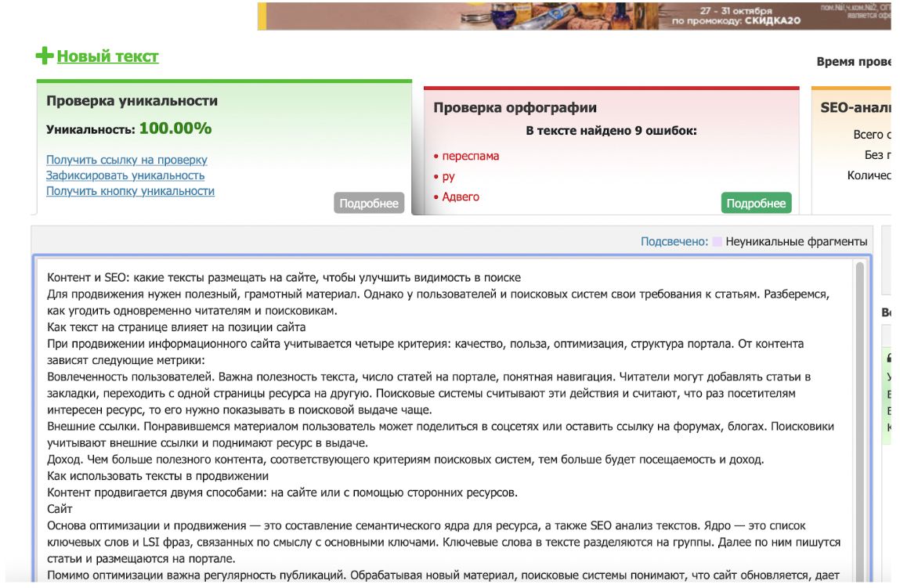Image resolution: width=900 pixels, height=588 pixels.
Task: Select the "Проверка орфографии" panel header
Action: [x=518, y=106]
